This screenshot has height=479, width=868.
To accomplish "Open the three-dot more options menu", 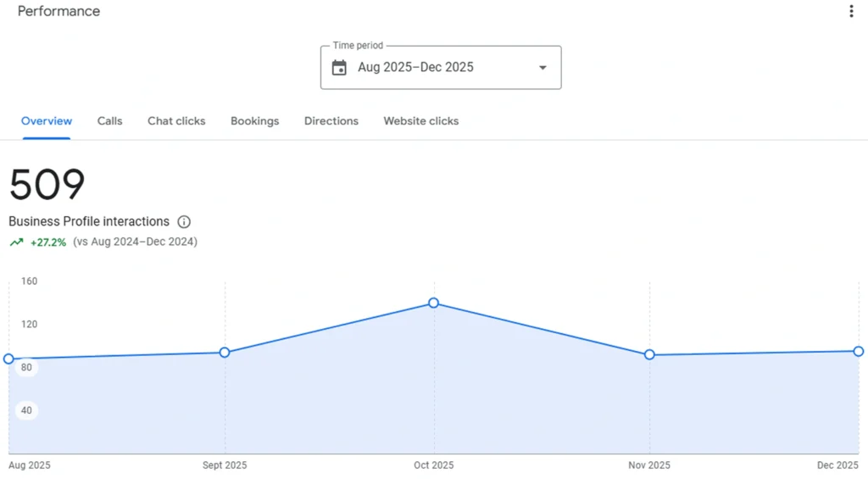I will 851,11.
